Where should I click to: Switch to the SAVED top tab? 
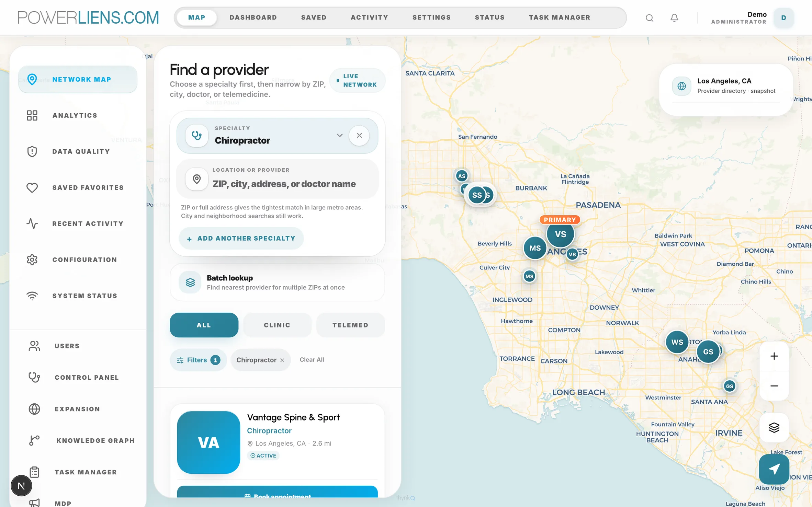314,18
